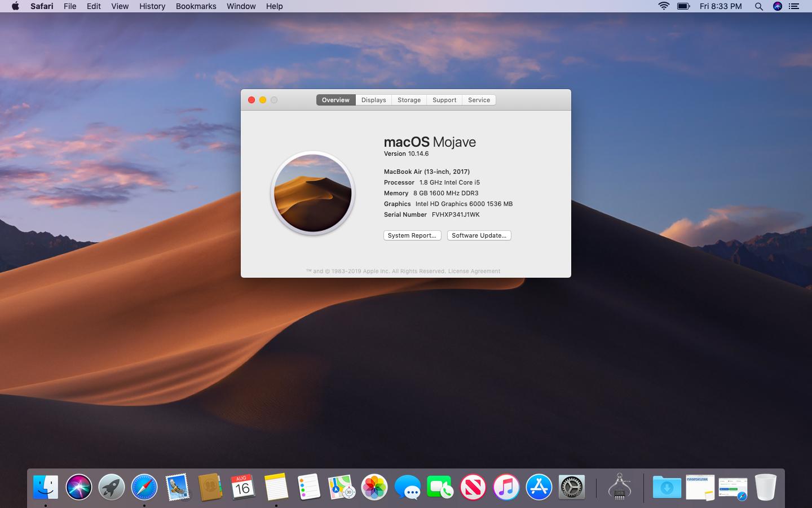Click Processor 1.8 GHz Intel Core i5

432,182
